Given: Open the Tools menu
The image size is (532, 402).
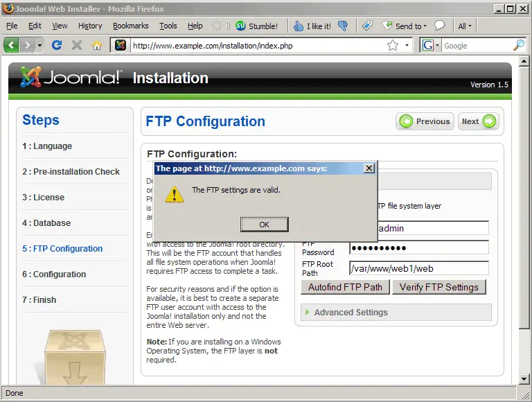Looking at the screenshot, I should (168, 26).
